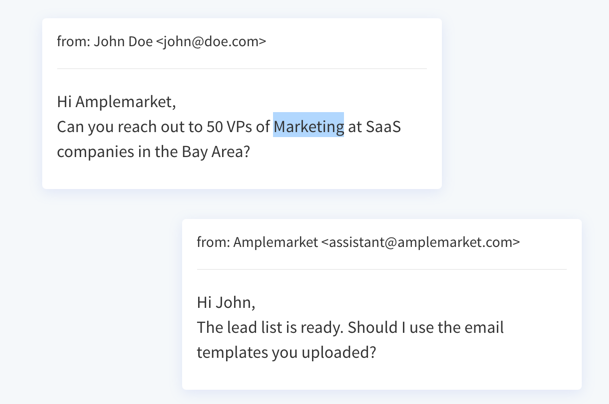Click the greeting Hi John,

pos(226,303)
